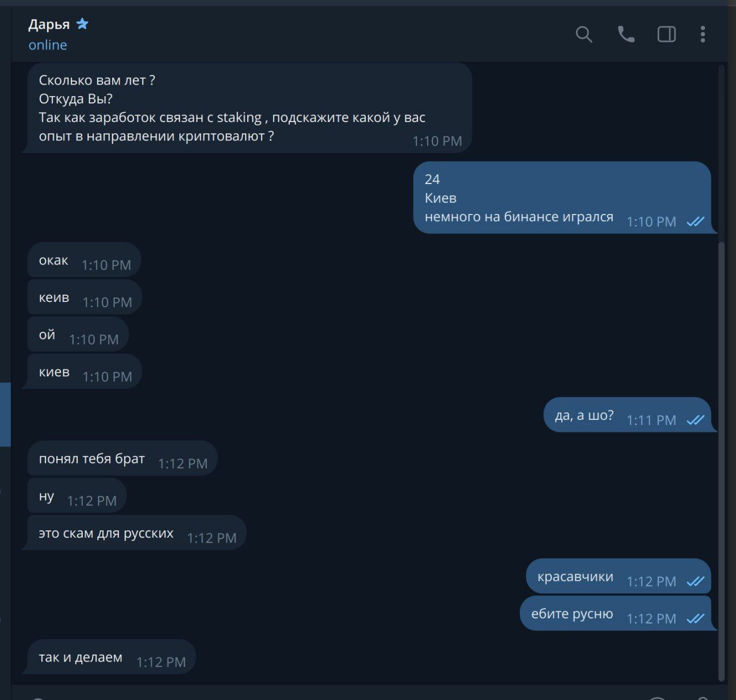Click the highlighted active chat strip at left edge
This screenshot has width=736, height=700.
tap(5, 415)
